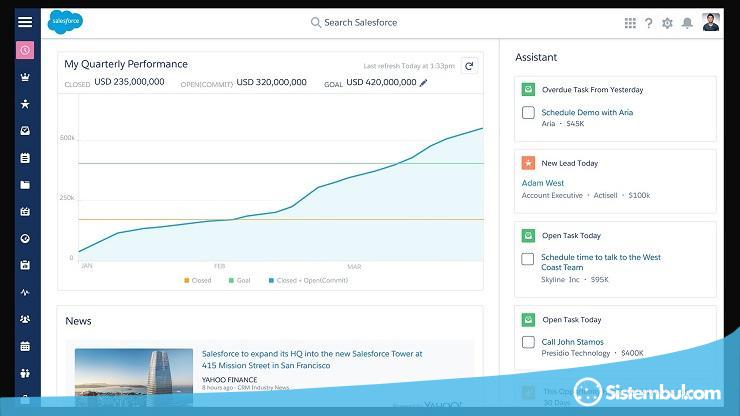Image resolution: width=740 pixels, height=416 pixels.
Task: Open the Call John Stamos task link
Action: tap(572, 342)
